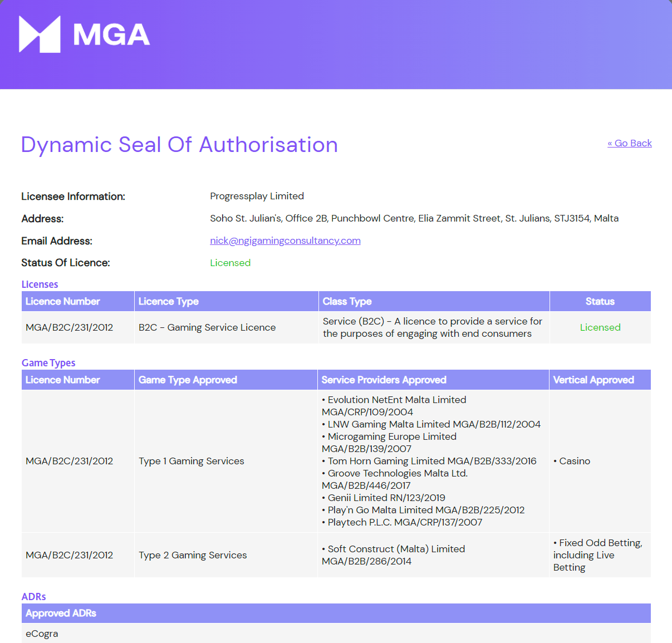Screen dimensions: 672x643
Task: Click the Evolution NetEnt Malta Limited entry
Action: point(394,406)
